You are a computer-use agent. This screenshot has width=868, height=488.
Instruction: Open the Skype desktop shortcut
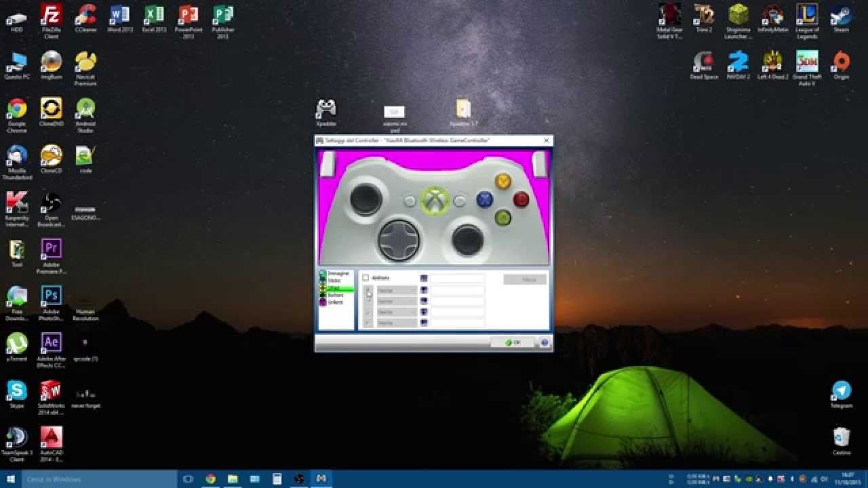point(17,394)
